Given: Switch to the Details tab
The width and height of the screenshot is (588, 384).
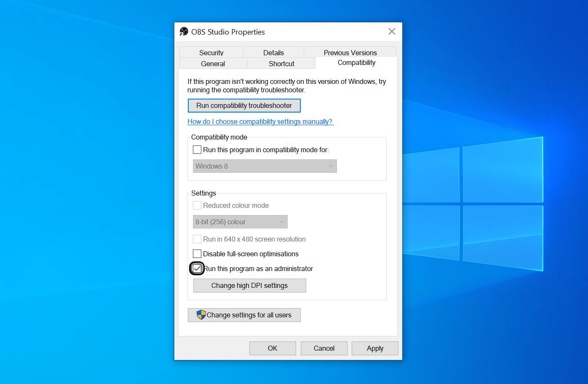Looking at the screenshot, I should tap(273, 52).
